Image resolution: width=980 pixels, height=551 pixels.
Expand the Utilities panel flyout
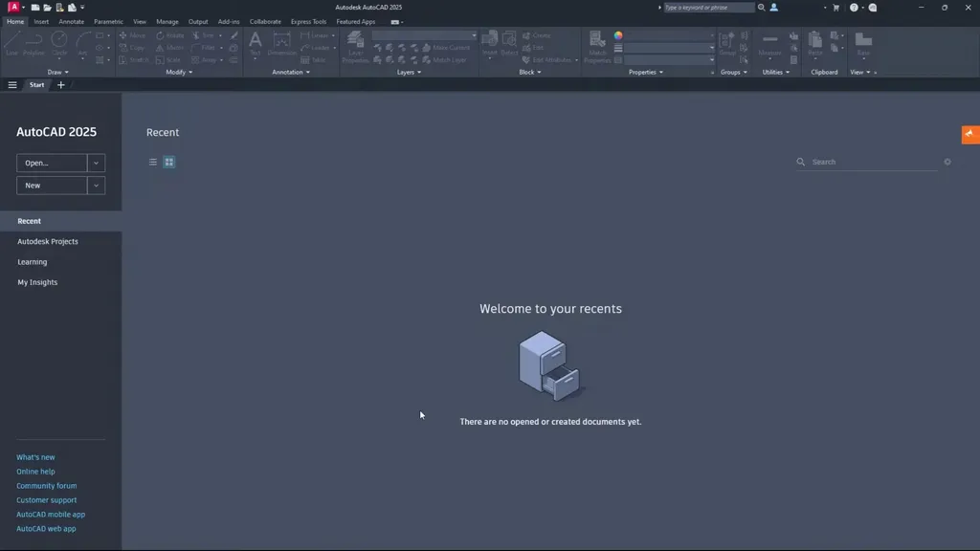tap(775, 72)
